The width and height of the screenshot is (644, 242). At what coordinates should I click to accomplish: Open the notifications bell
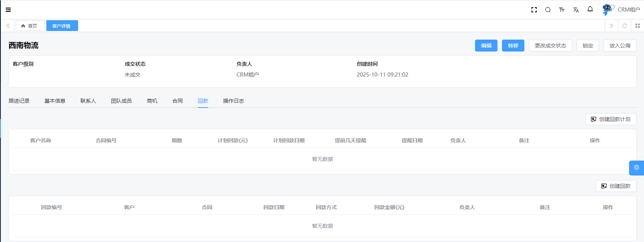point(590,9)
